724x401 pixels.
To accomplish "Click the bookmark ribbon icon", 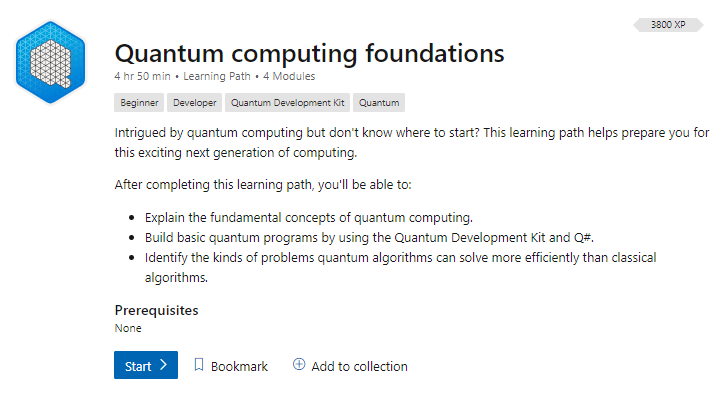I will pyautogui.click(x=198, y=365).
